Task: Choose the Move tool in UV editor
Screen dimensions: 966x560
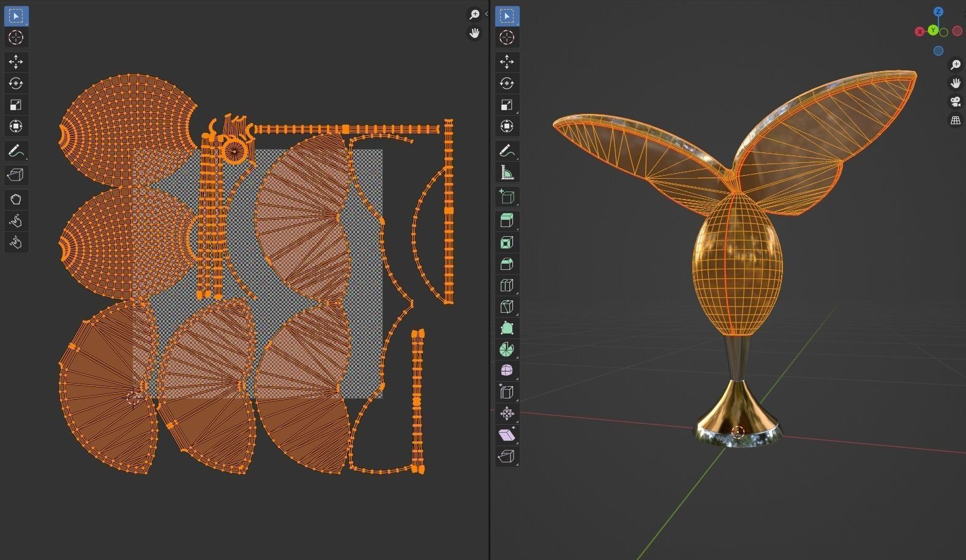Action: click(x=16, y=62)
